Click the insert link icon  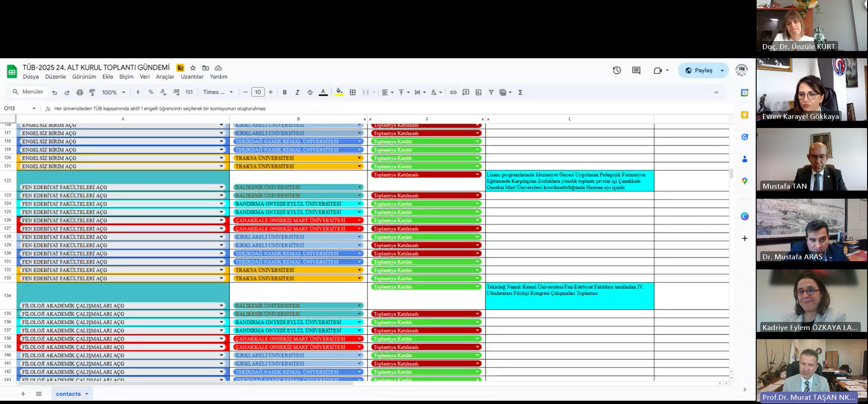click(x=453, y=92)
